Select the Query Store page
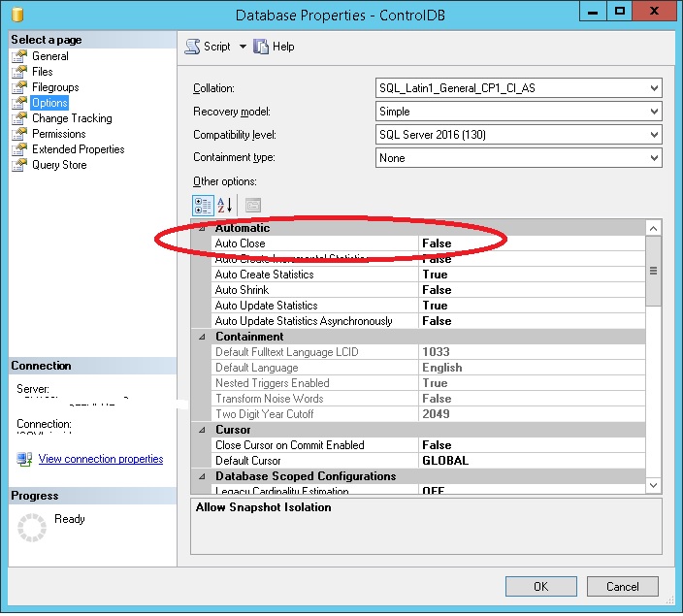Image resolution: width=683 pixels, height=616 pixels. tap(58, 165)
